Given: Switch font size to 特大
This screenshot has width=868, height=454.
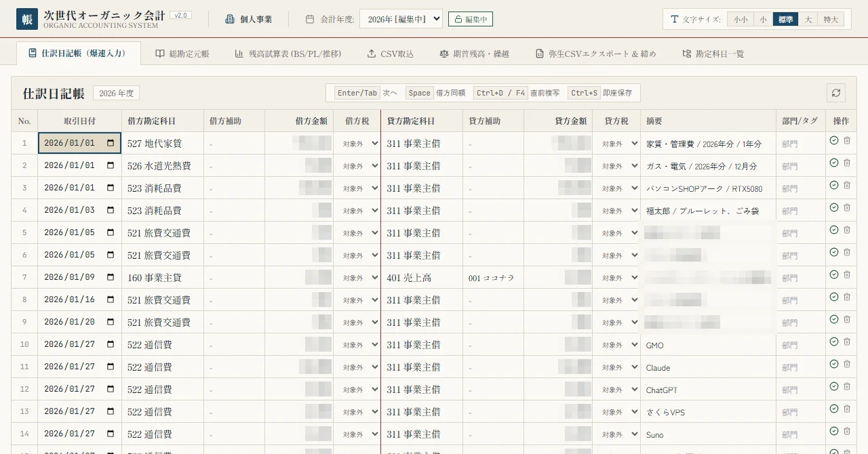Looking at the screenshot, I should (x=831, y=20).
